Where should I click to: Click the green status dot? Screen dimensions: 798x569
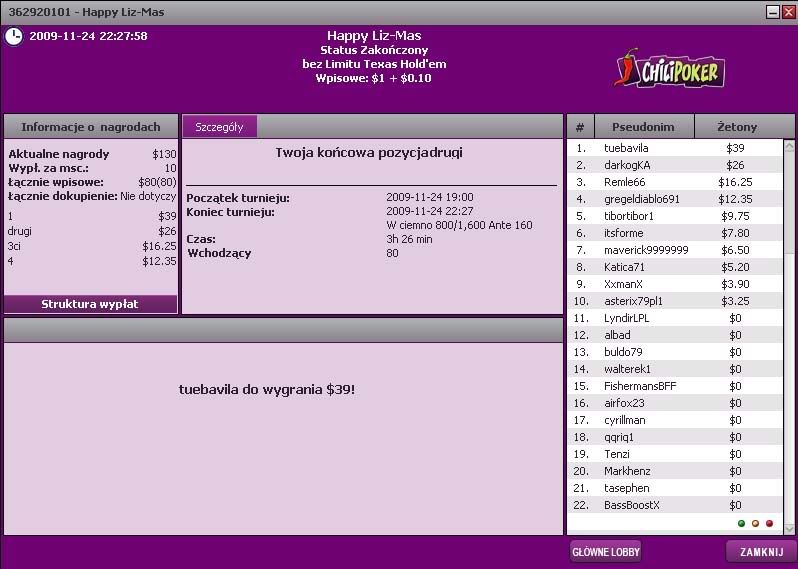(x=741, y=523)
